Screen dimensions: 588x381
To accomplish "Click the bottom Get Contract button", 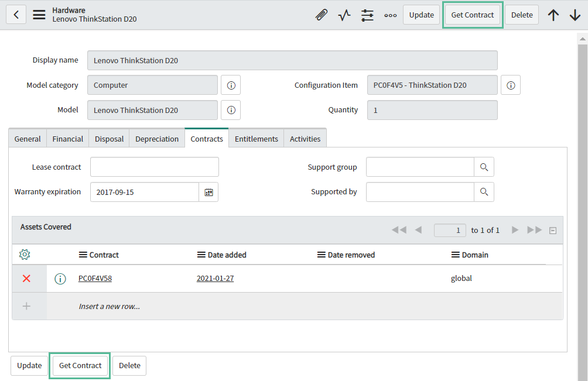I will click(x=80, y=366).
